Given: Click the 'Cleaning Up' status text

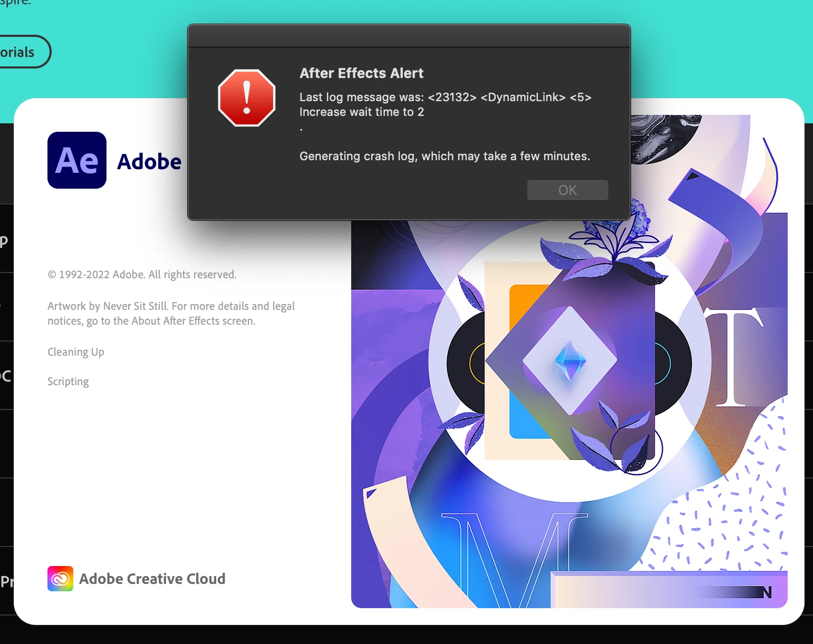Looking at the screenshot, I should tap(76, 352).
